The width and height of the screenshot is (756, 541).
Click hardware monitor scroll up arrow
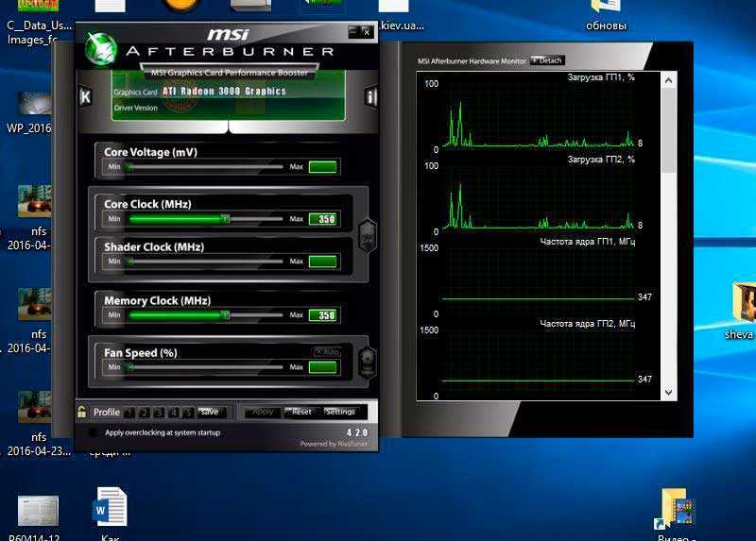pos(669,80)
